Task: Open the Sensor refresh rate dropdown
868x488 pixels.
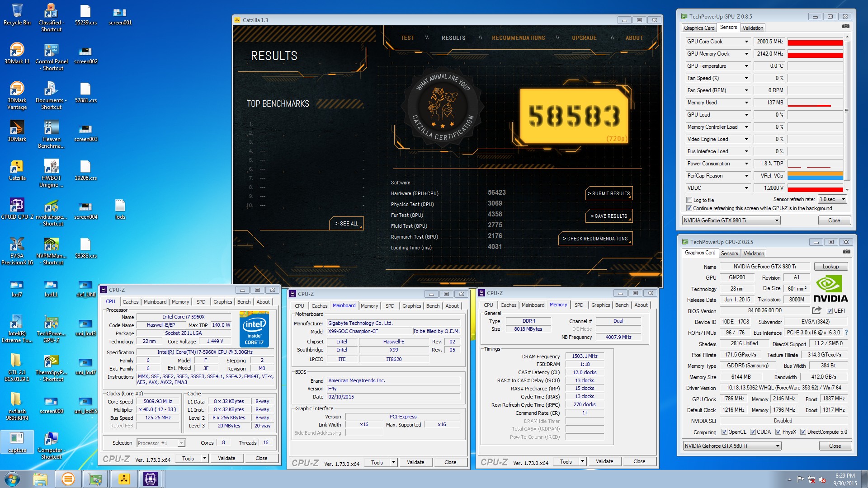Action: [x=832, y=199]
